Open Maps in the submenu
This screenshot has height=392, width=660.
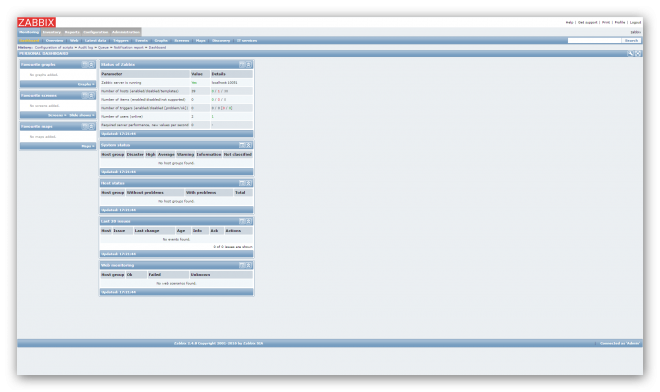click(201, 40)
